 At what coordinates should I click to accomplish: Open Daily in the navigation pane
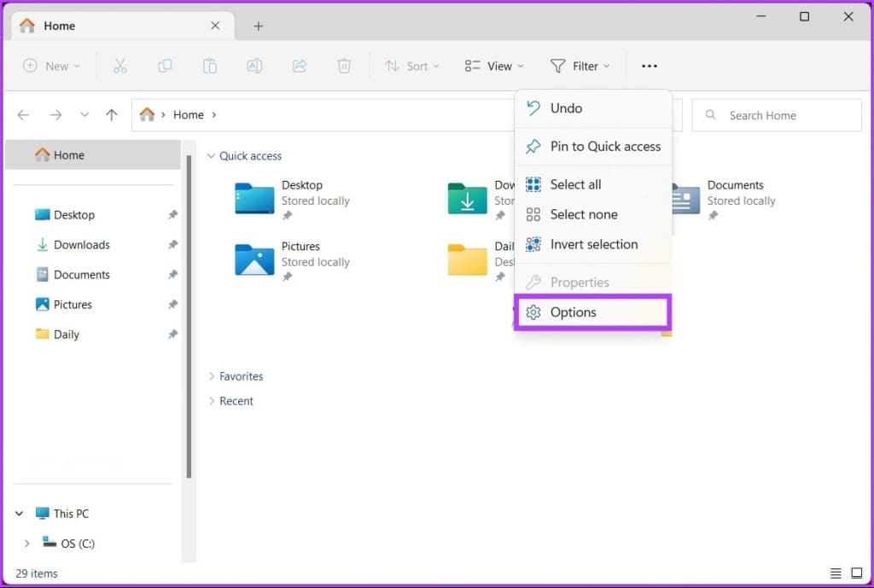point(66,335)
